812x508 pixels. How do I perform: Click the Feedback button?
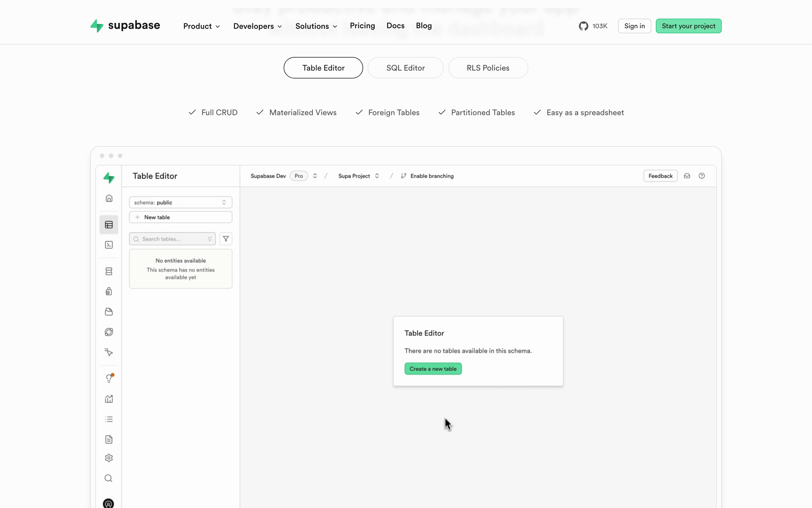[x=660, y=176]
